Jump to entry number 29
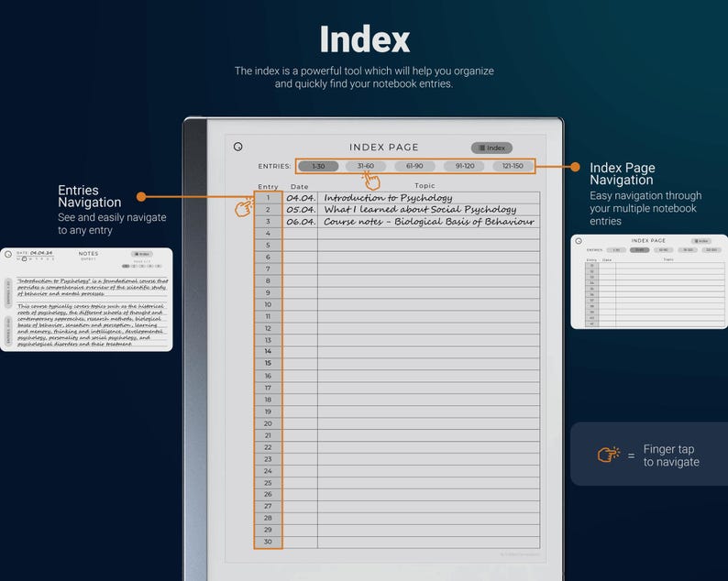 tap(268, 530)
